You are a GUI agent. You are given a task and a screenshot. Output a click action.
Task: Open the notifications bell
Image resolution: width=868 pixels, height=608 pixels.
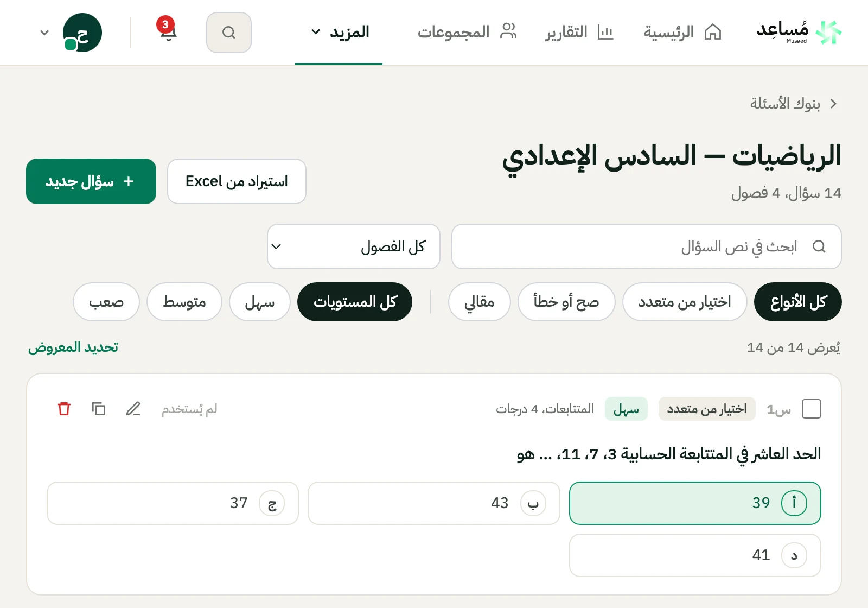[x=168, y=30]
